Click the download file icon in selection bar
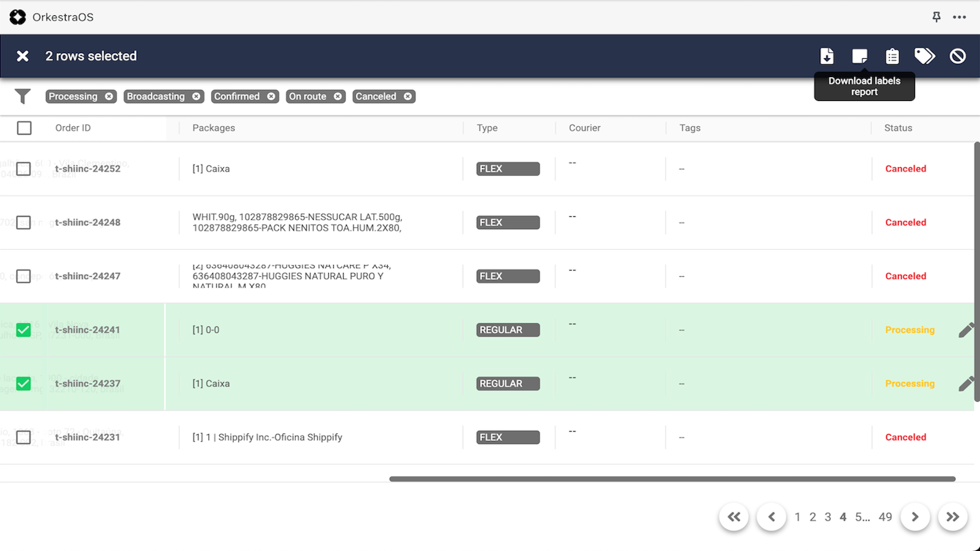This screenshot has width=980, height=551. coord(827,56)
